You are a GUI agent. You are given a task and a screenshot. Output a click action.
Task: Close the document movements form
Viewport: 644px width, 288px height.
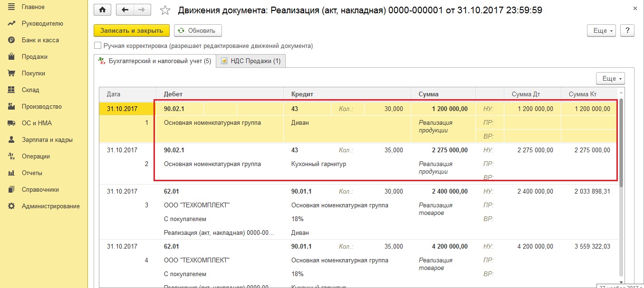click(636, 9)
